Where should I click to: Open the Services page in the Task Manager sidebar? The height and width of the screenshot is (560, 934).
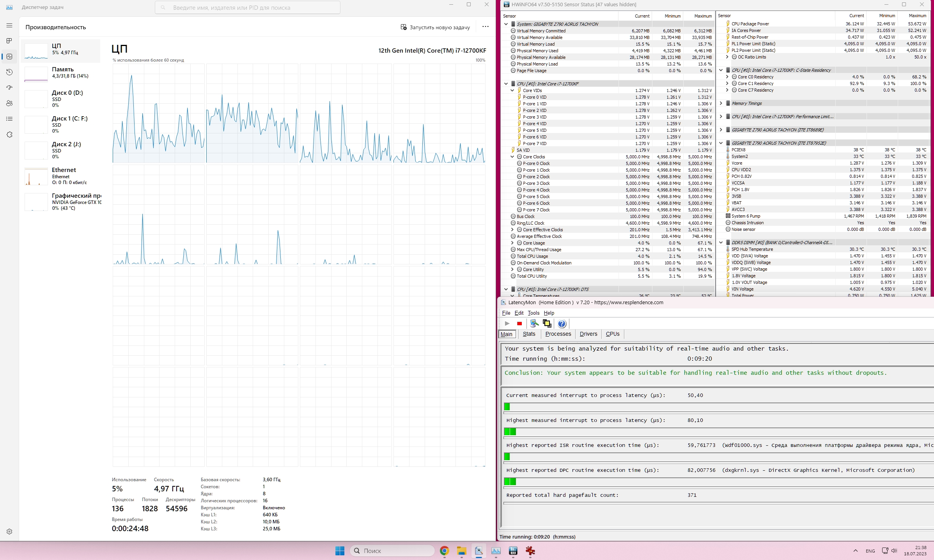click(x=9, y=135)
